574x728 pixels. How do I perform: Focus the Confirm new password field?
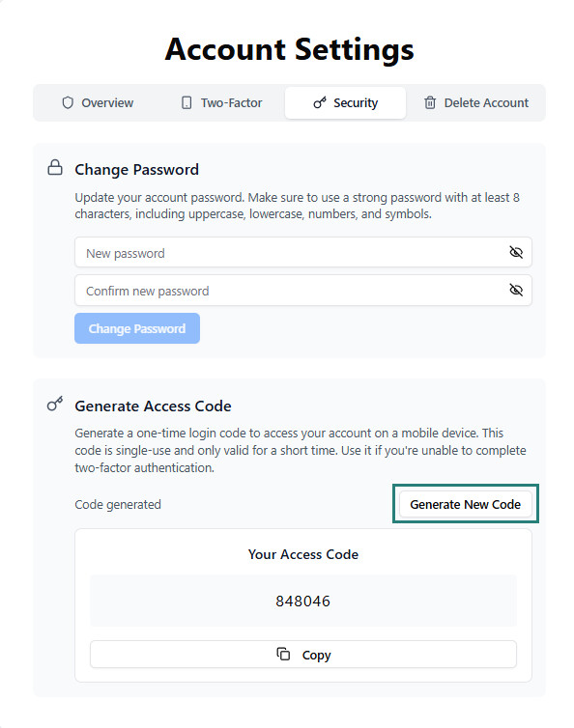[303, 291]
